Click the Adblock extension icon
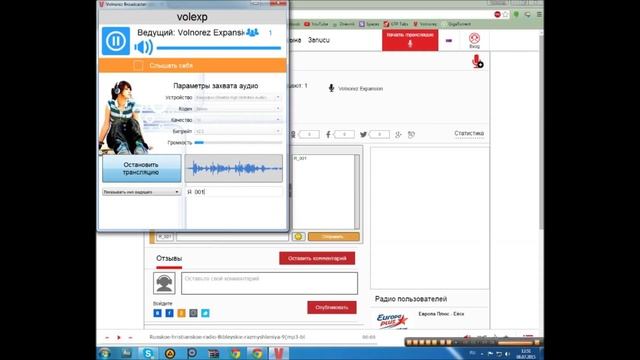This screenshot has height=360, width=640. (497, 14)
